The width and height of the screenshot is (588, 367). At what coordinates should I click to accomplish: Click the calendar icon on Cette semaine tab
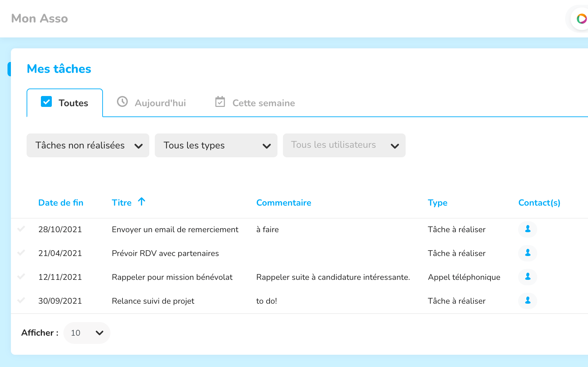click(x=220, y=102)
